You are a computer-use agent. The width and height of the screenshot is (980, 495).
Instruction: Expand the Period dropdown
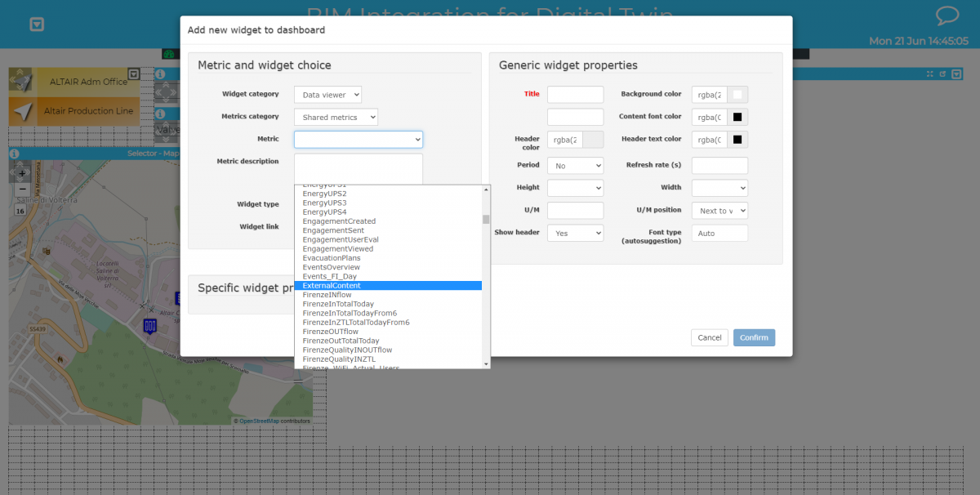tap(575, 166)
